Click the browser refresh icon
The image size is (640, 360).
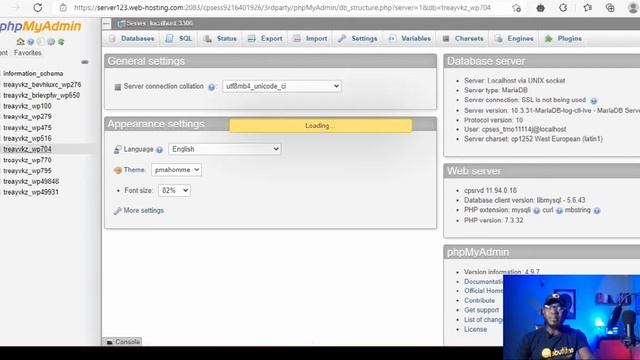click(x=38, y=8)
